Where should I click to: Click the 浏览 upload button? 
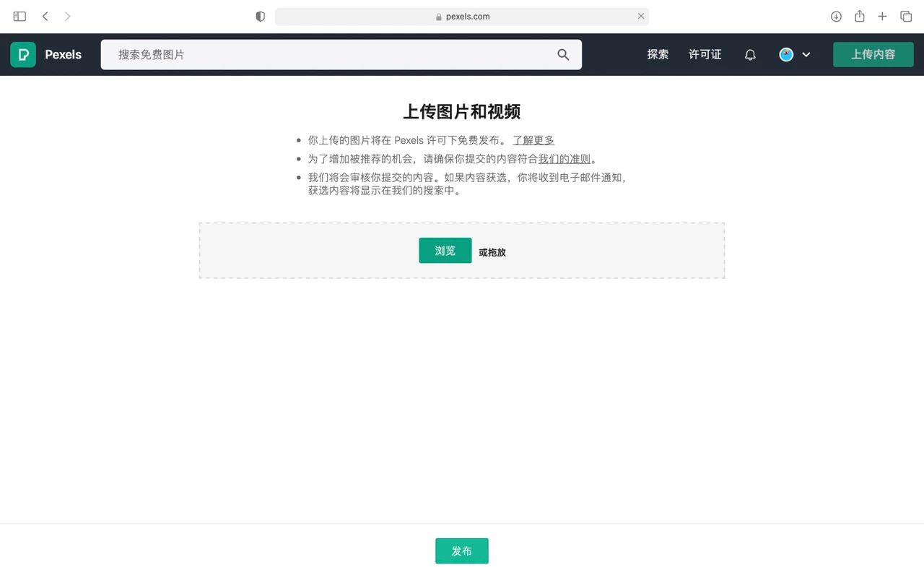[x=445, y=250]
